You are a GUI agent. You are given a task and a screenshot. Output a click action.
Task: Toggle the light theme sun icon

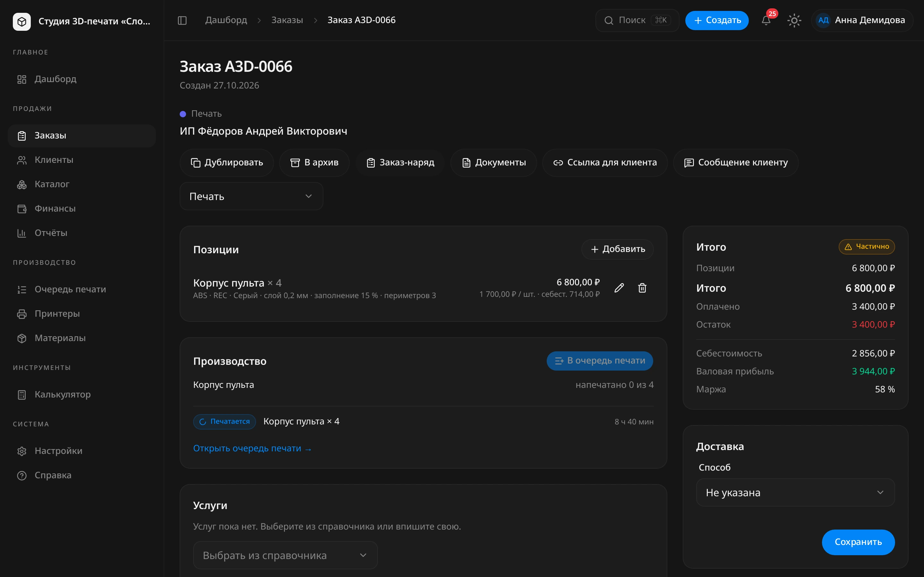(x=794, y=20)
